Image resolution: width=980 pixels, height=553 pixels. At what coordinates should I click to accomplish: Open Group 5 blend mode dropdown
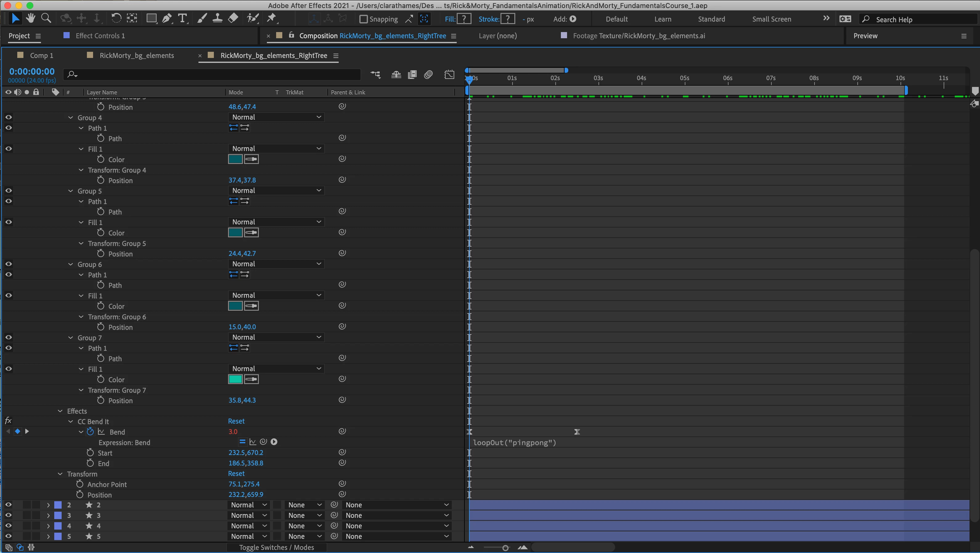click(276, 190)
